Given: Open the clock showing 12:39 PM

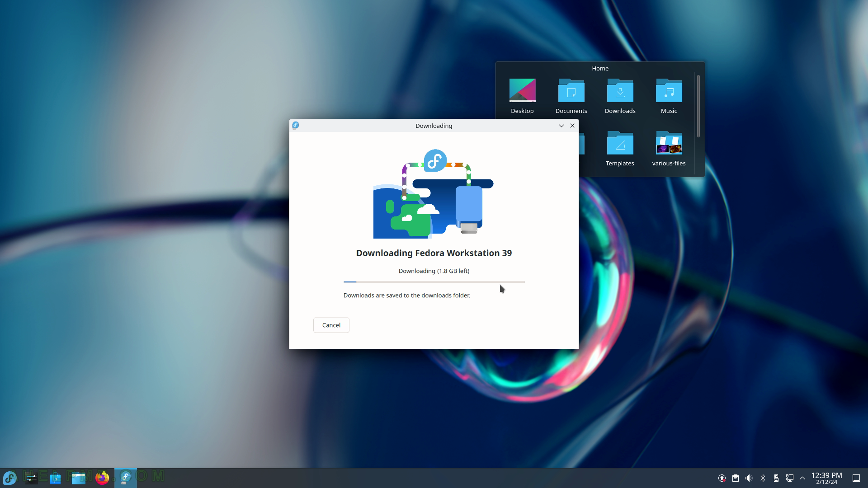Looking at the screenshot, I should click(x=826, y=478).
